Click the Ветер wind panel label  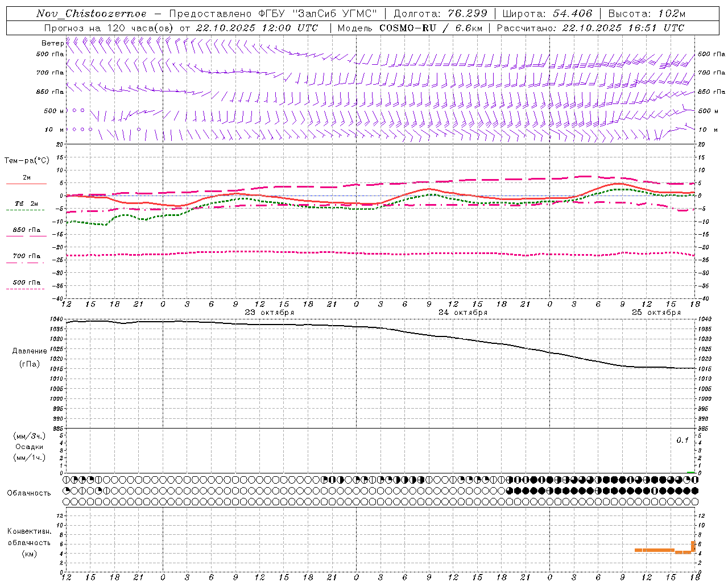point(53,43)
